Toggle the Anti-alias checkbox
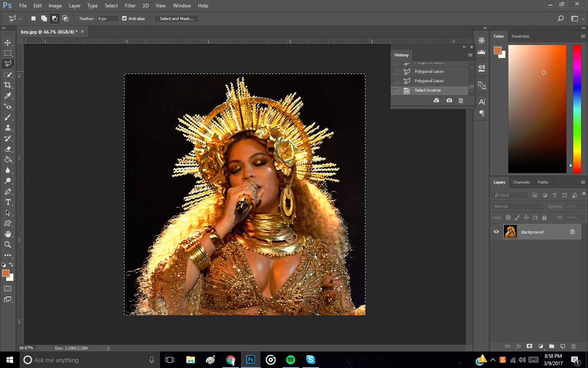588x368 pixels. [124, 18]
